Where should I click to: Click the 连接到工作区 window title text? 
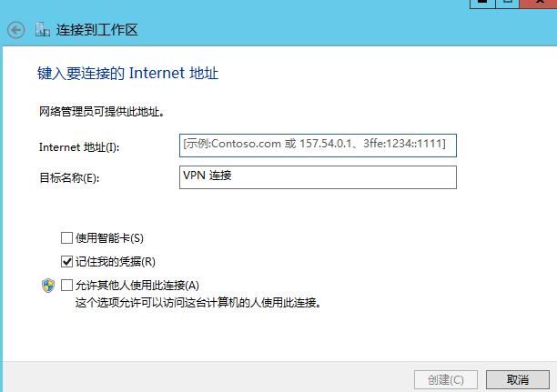[x=96, y=30]
